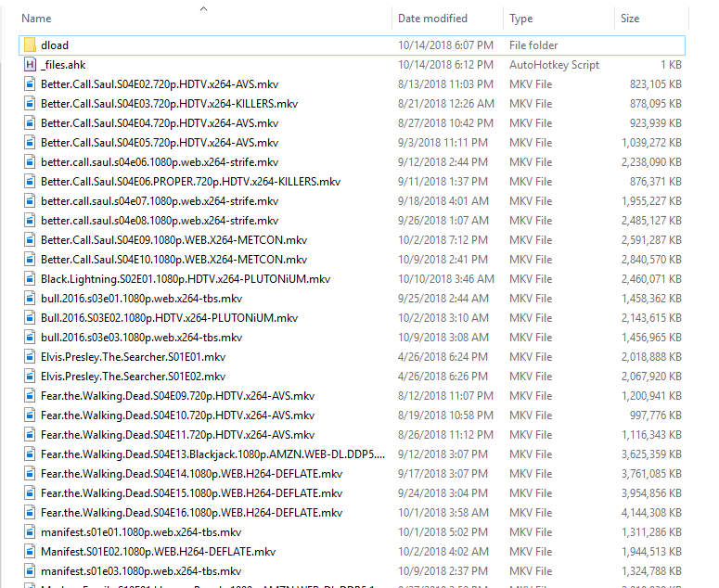Sort by the Type column header
719x588 pixels.
520,19
